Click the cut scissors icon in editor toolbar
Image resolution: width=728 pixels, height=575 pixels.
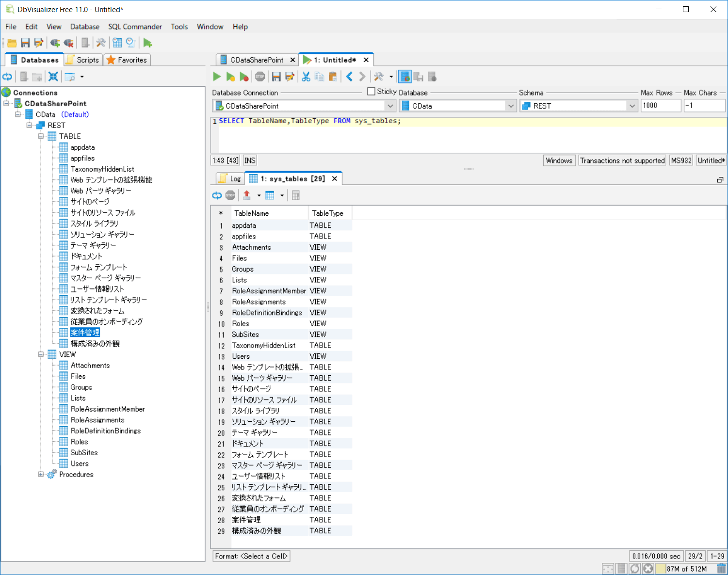306,77
